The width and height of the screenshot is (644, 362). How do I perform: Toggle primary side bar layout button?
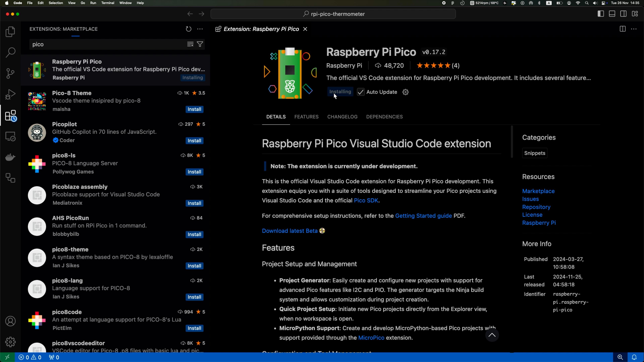tap(601, 14)
